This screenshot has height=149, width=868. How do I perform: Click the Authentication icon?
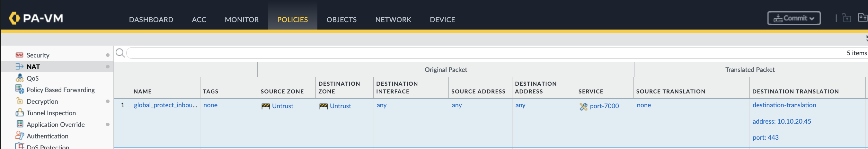coord(20,136)
